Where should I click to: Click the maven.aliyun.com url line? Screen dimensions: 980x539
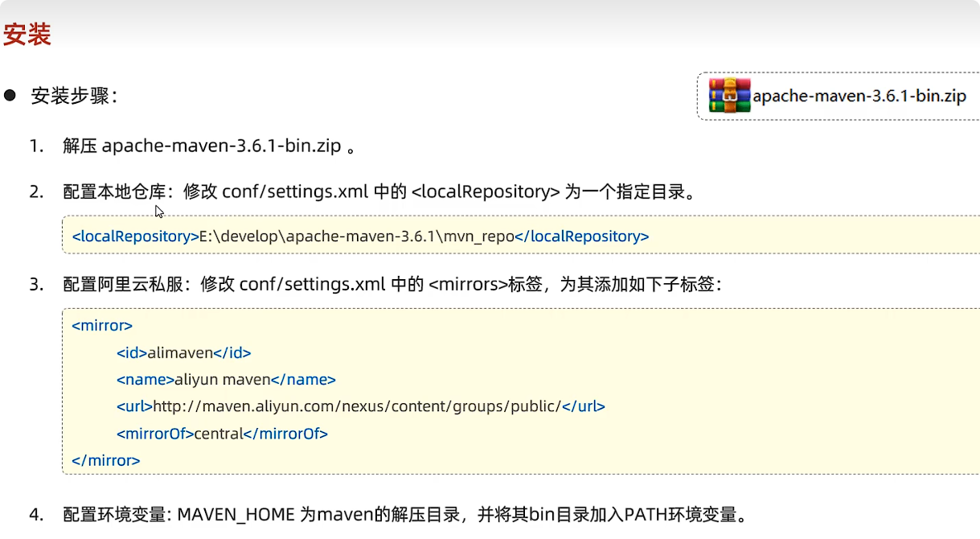click(x=360, y=406)
